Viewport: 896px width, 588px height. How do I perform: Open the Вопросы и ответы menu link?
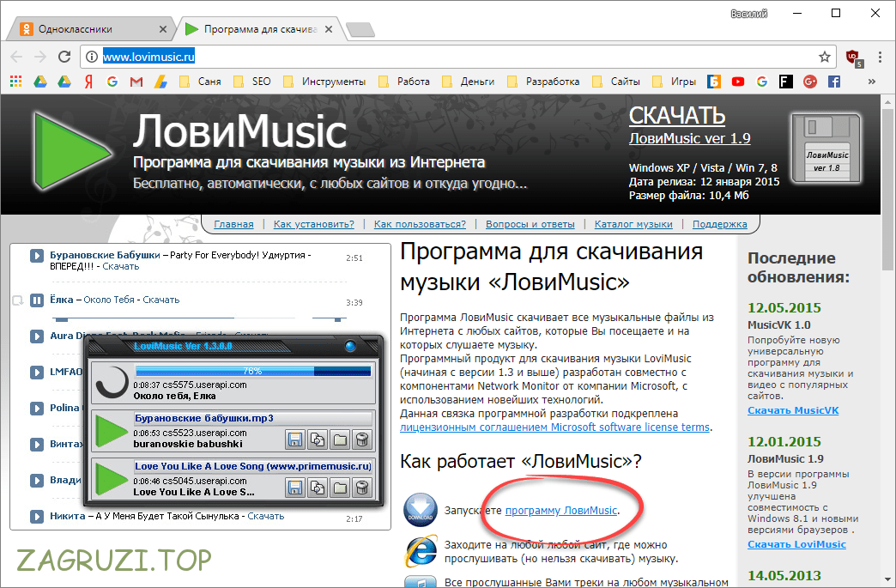click(x=530, y=224)
